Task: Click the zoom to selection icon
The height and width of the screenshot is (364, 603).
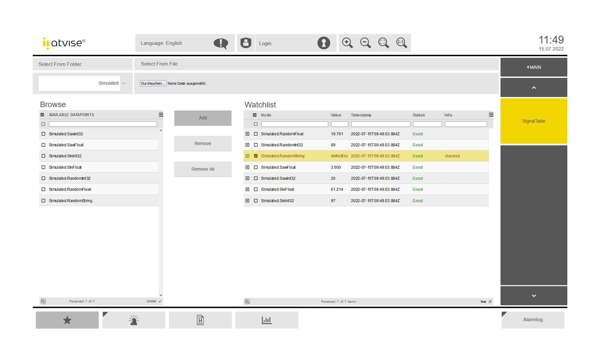Action: [383, 43]
